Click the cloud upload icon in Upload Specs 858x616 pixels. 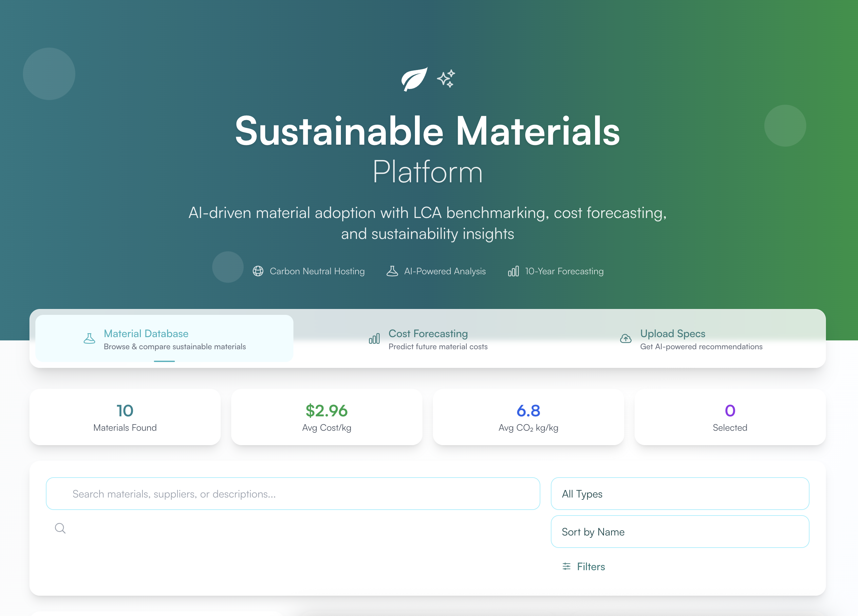(626, 338)
